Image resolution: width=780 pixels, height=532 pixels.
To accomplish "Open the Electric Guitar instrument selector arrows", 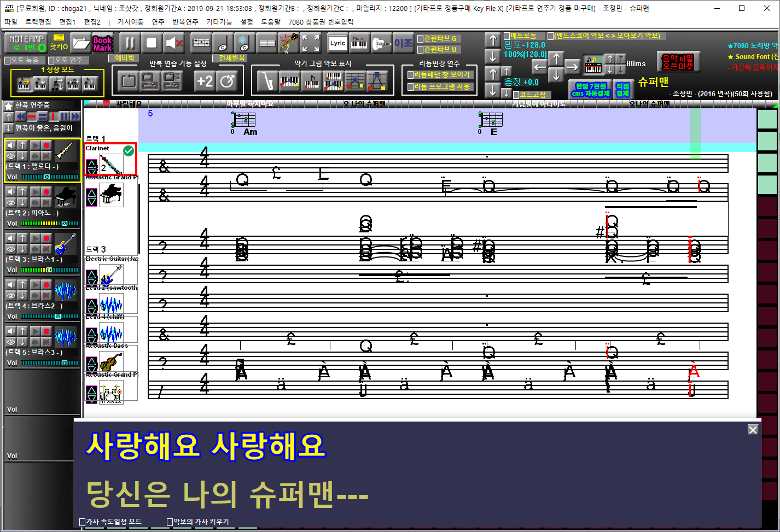I will coord(91,277).
